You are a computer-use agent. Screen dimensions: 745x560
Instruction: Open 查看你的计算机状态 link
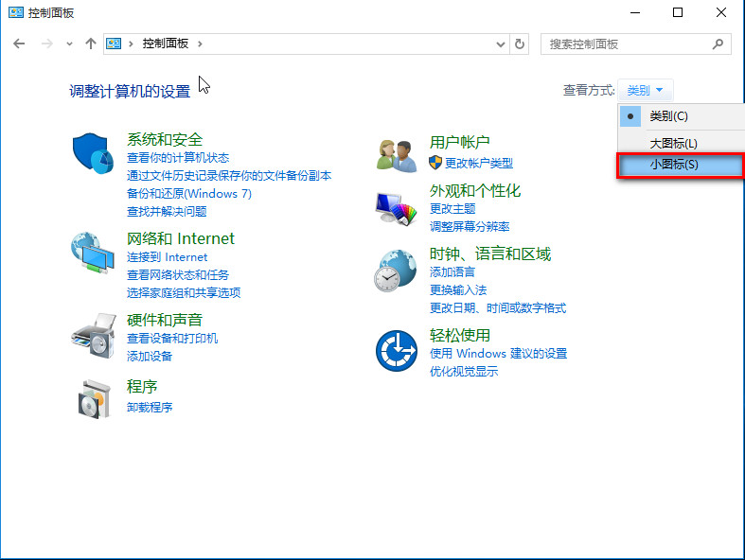[178, 158]
